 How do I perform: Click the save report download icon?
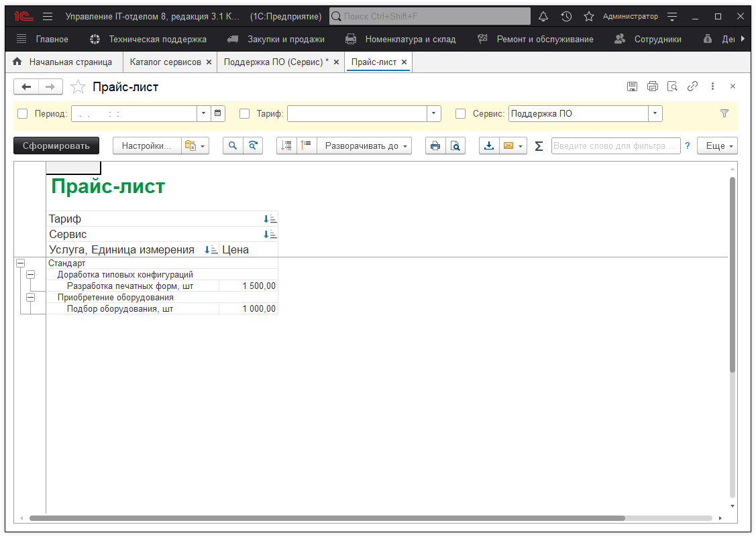point(489,145)
